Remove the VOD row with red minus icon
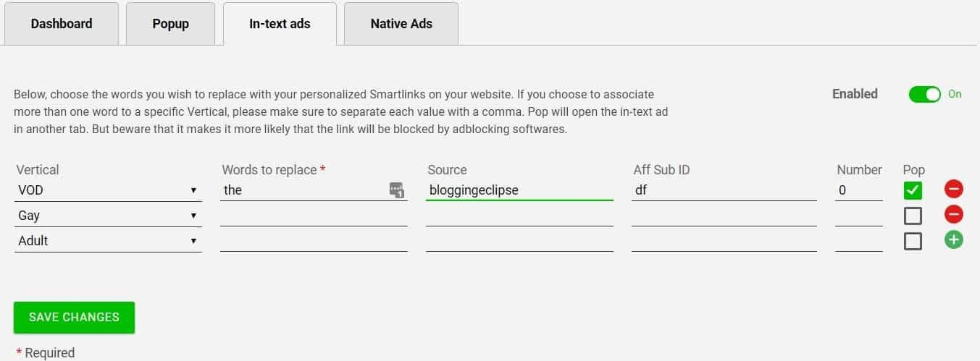 pos(953,190)
